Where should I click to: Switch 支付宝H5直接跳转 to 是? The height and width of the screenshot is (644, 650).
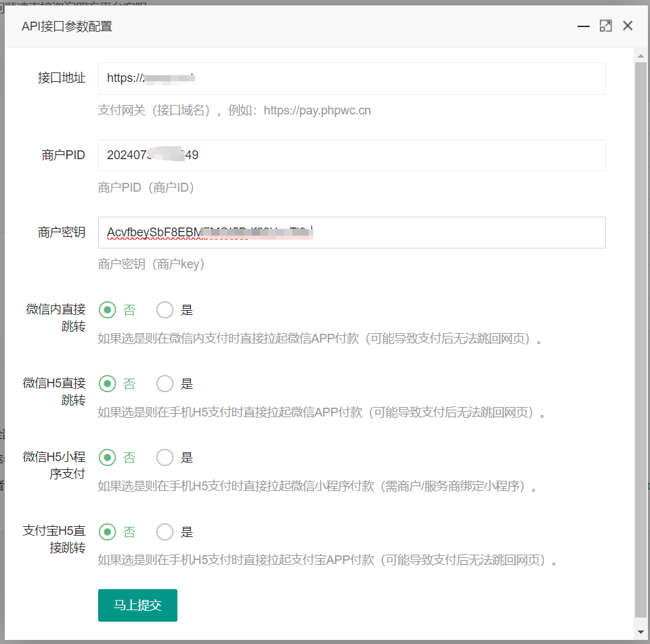pyautogui.click(x=165, y=532)
